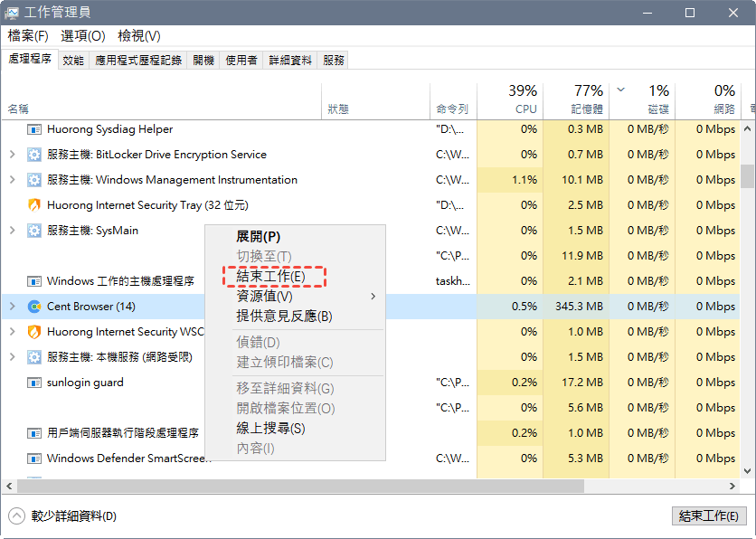Screen dimensions: 756x539
Task: Expand the Windows Management Instrumentation row
Action: pyautogui.click(x=13, y=180)
